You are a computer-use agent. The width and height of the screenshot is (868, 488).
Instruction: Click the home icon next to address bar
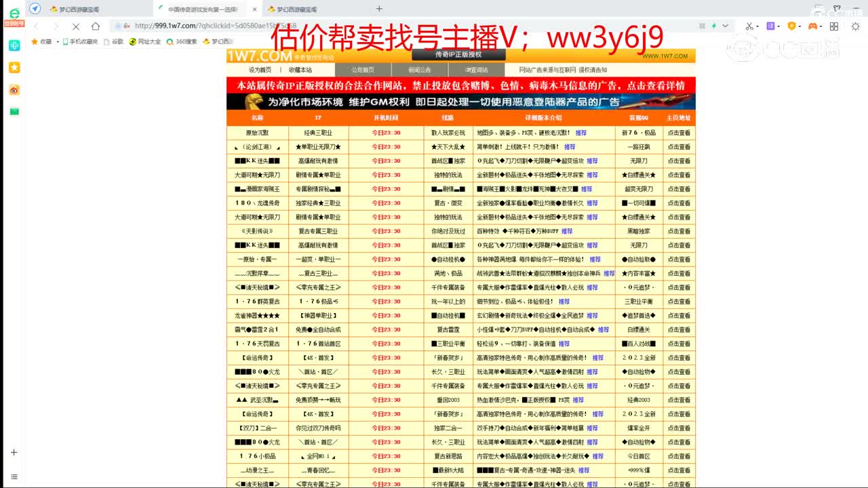coord(96,27)
